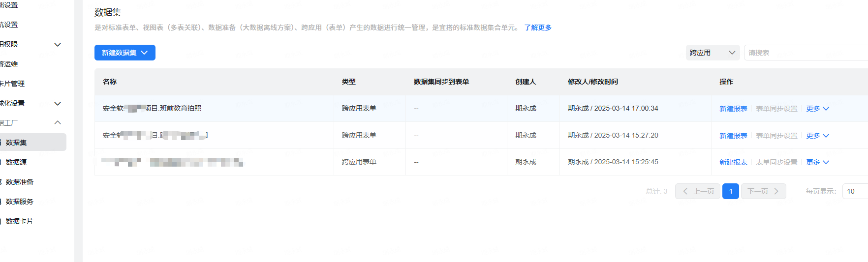The height and width of the screenshot is (262, 868).
Task: Click 新建报表 for the 17:00:34 dataset
Action: click(x=733, y=109)
